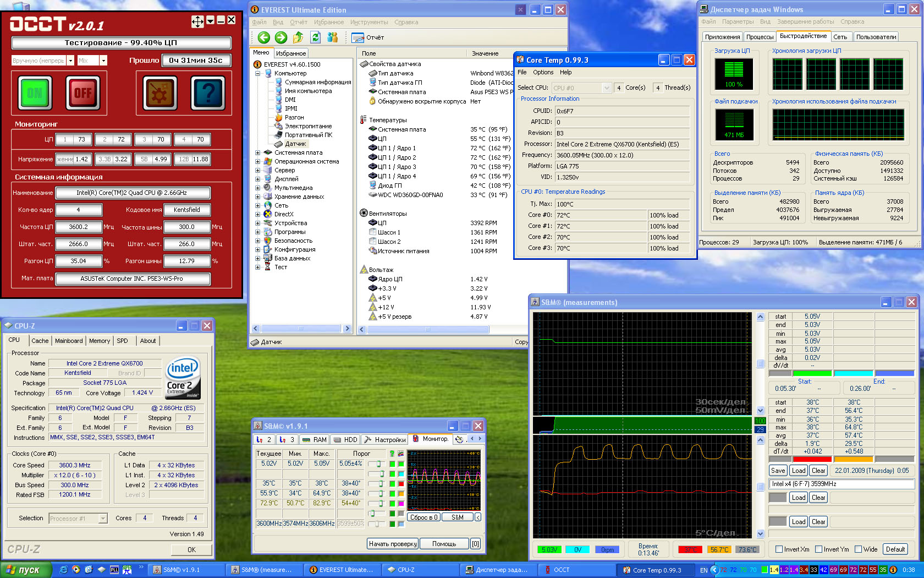Toggle the Wide checkbox

(859, 549)
